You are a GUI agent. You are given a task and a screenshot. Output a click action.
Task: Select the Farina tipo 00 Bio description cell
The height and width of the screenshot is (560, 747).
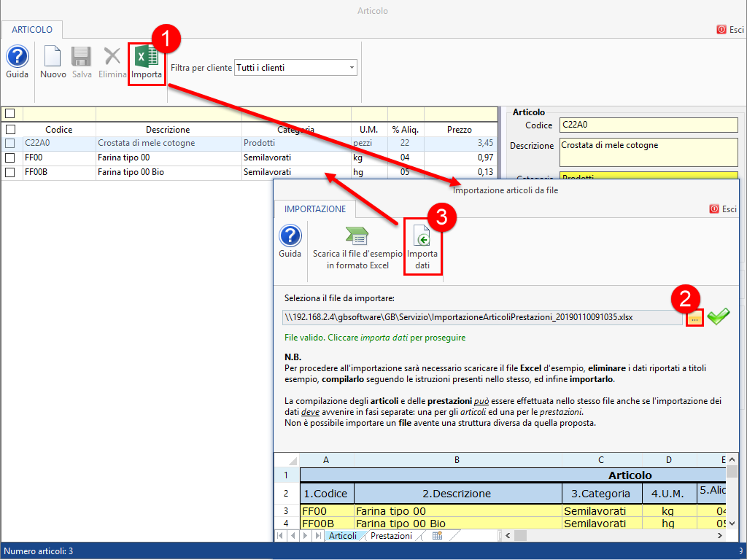pyautogui.click(x=169, y=172)
